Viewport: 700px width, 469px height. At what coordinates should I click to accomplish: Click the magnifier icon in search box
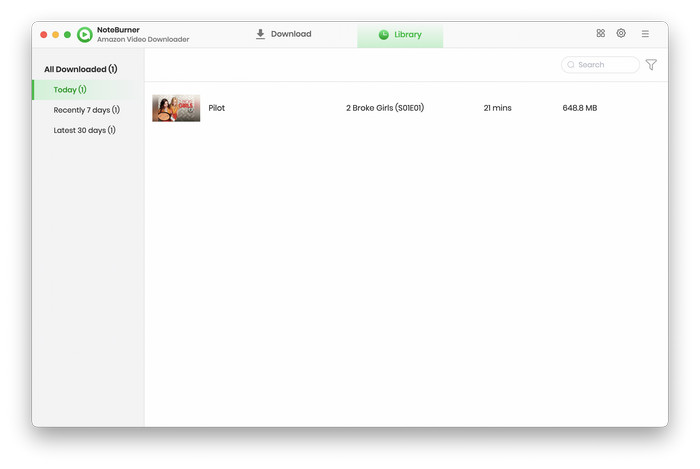coord(571,65)
